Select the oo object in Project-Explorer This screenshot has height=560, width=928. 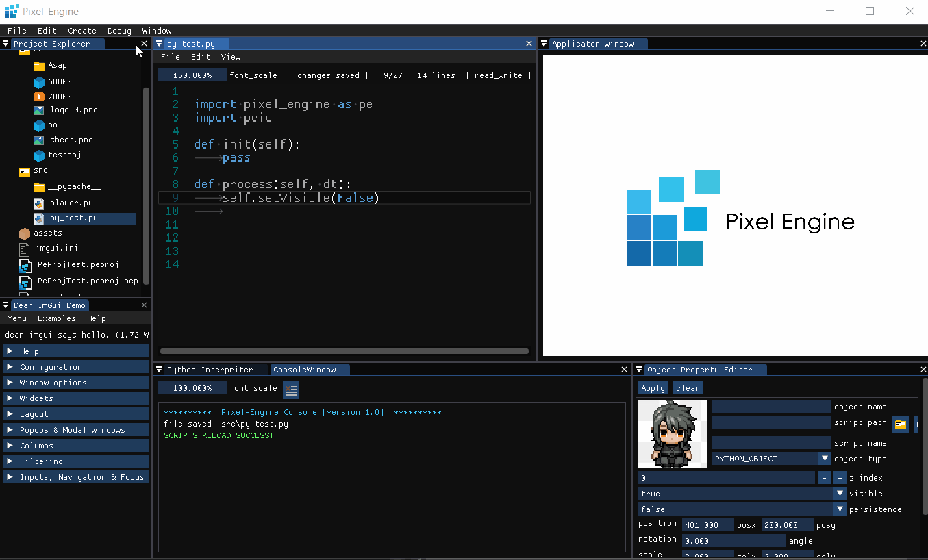[45, 125]
